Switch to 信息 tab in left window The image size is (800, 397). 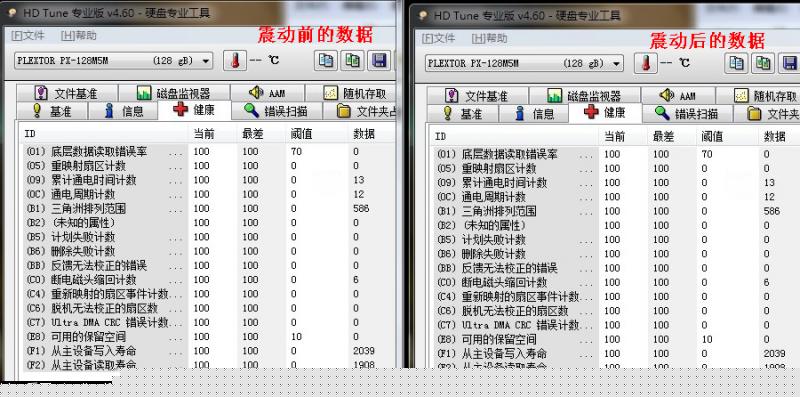coord(123,111)
